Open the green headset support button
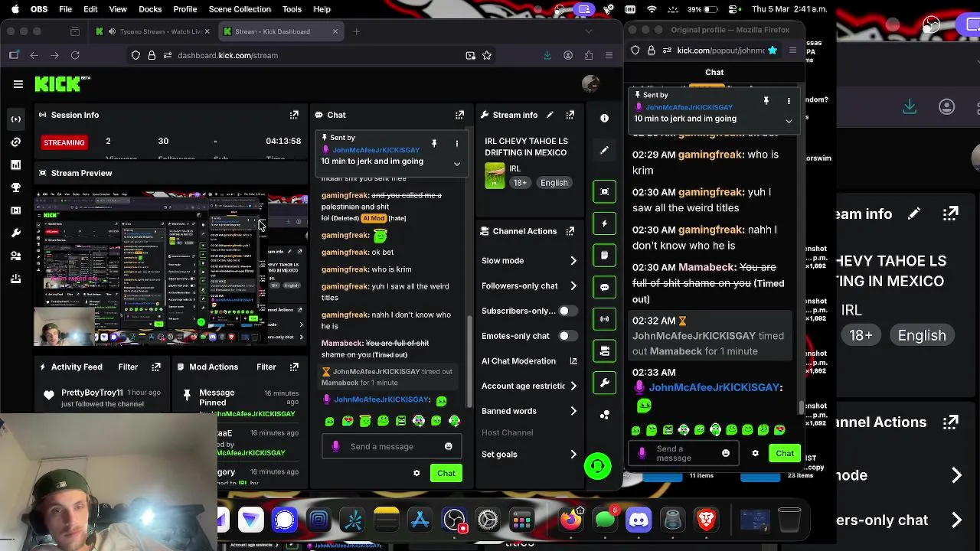980x551 pixels. pos(598,466)
